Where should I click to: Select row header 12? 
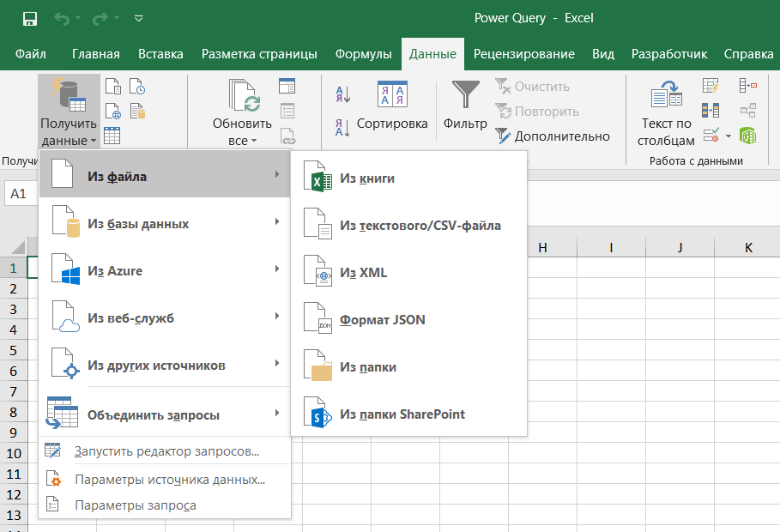coord(14,495)
